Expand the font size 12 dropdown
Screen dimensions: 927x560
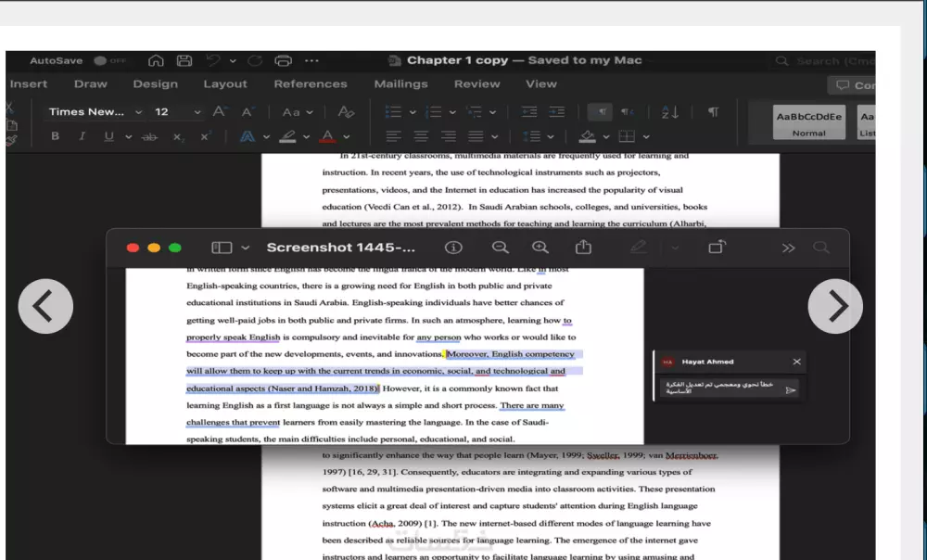click(x=197, y=112)
